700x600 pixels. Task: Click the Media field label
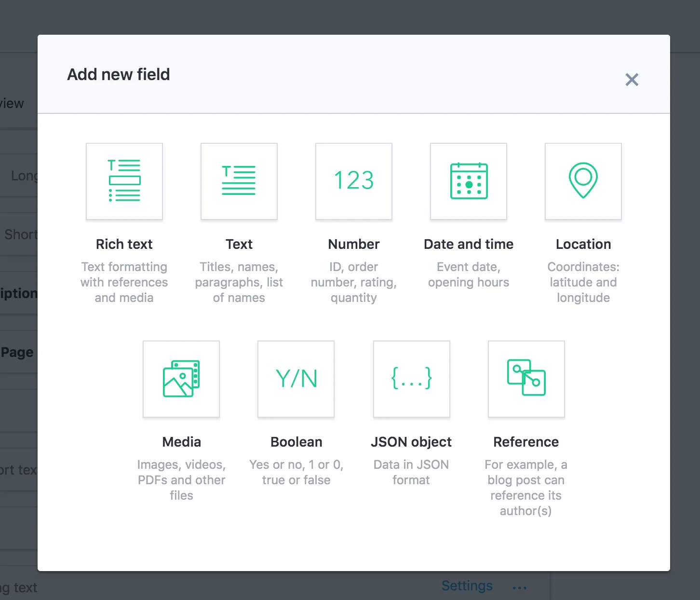click(181, 442)
